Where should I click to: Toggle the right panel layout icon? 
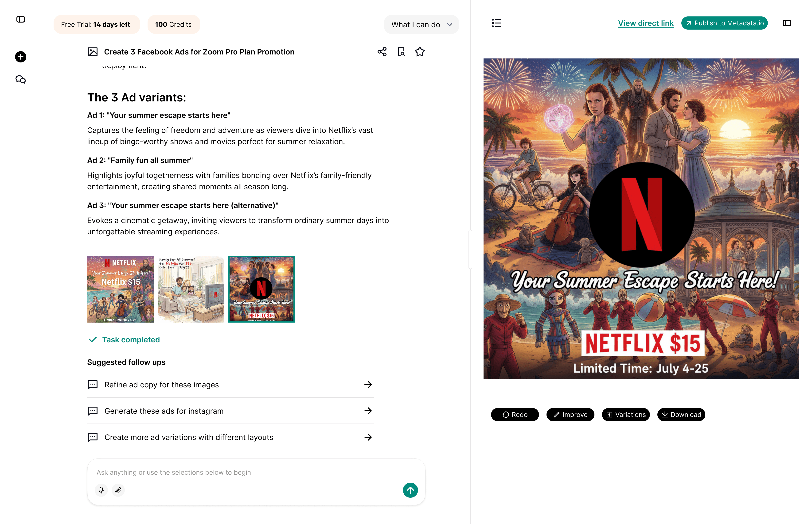coord(786,23)
